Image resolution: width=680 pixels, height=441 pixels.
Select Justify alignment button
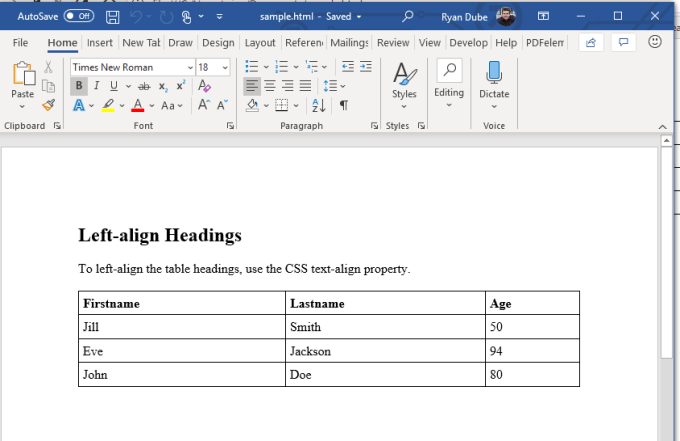305,86
